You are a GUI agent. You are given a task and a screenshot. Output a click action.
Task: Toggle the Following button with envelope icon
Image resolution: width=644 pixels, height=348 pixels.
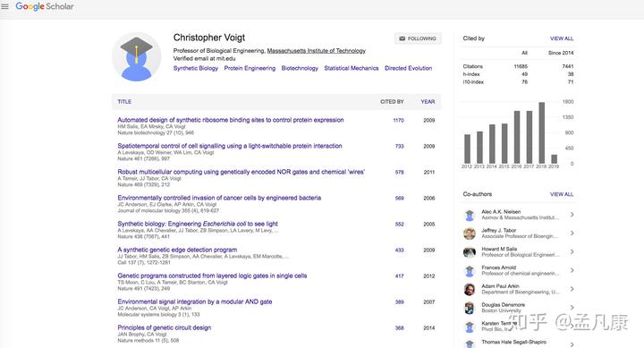[x=418, y=38]
